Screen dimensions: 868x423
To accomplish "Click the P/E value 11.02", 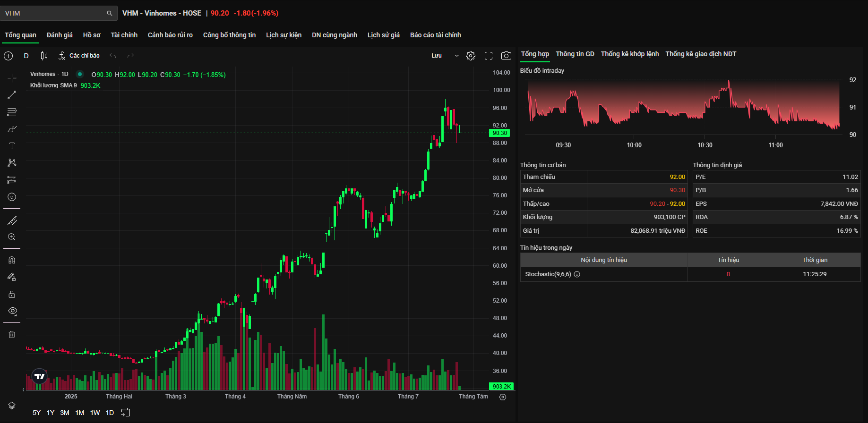I will click(850, 177).
